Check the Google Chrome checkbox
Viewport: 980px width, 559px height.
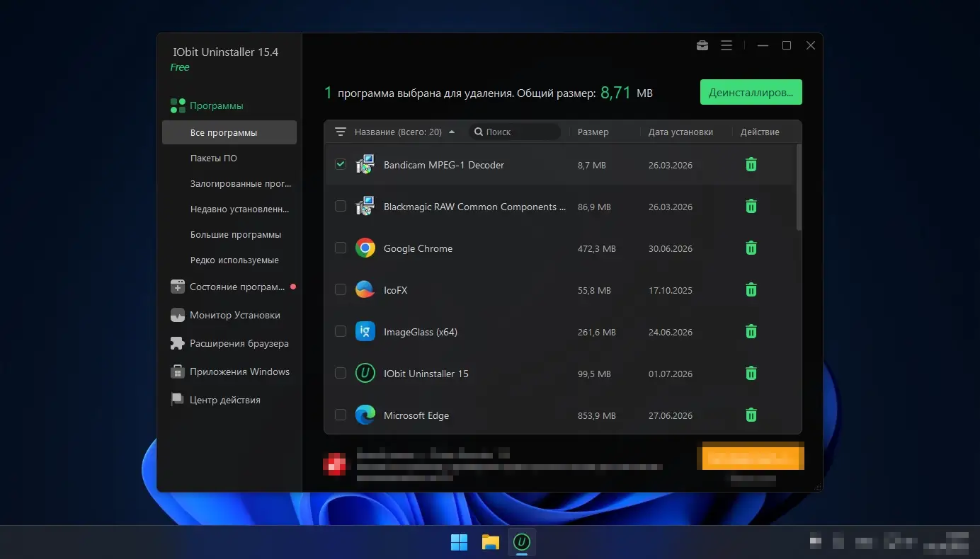341,248
